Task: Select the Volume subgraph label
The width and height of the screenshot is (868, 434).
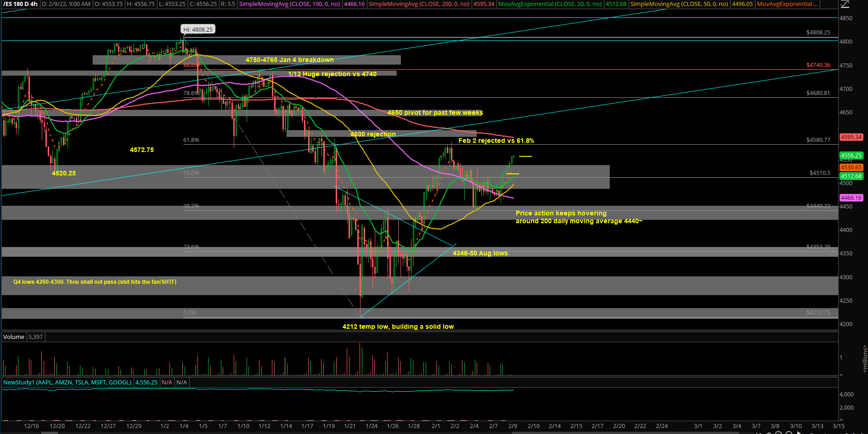Action: point(14,337)
